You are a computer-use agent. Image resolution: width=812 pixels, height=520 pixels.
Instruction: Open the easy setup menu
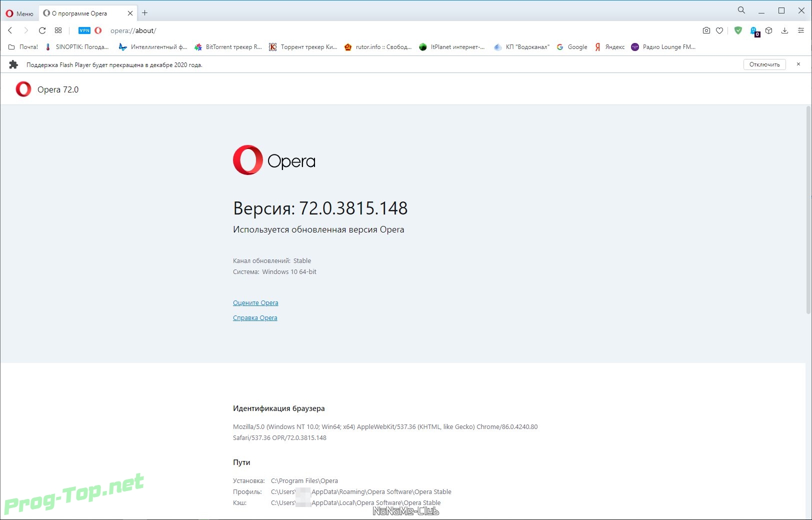(800, 30)
